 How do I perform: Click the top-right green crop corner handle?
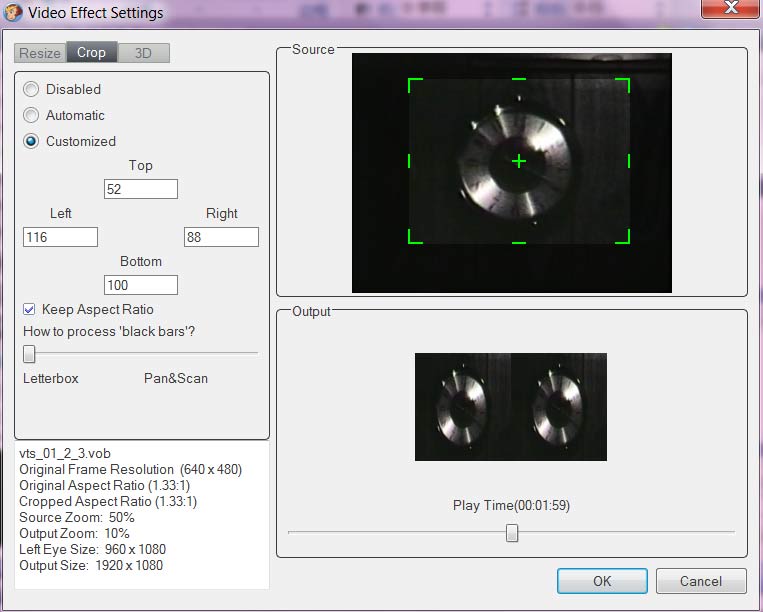pos(623,85)
